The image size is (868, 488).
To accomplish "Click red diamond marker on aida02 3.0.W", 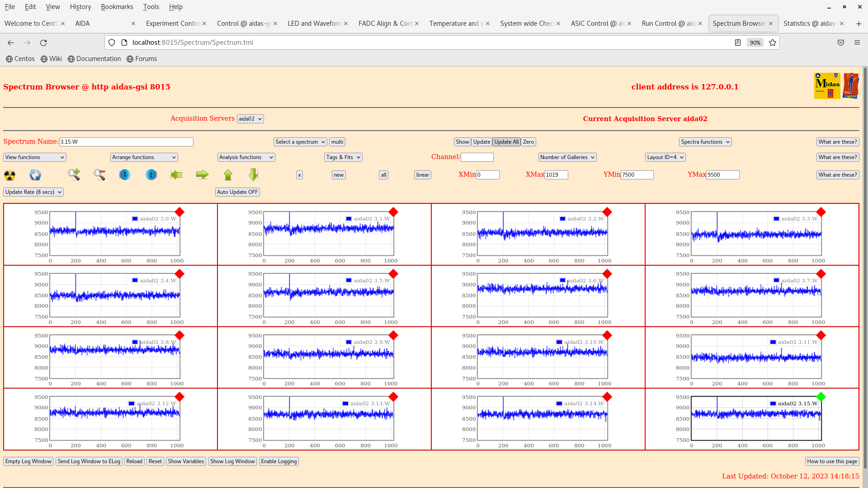I will click(179, 212).
